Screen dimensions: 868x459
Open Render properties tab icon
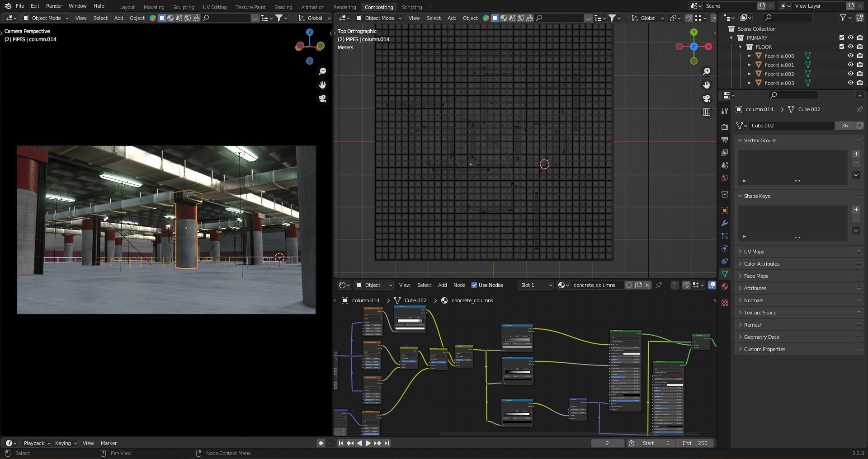click(x=725, y=127)
